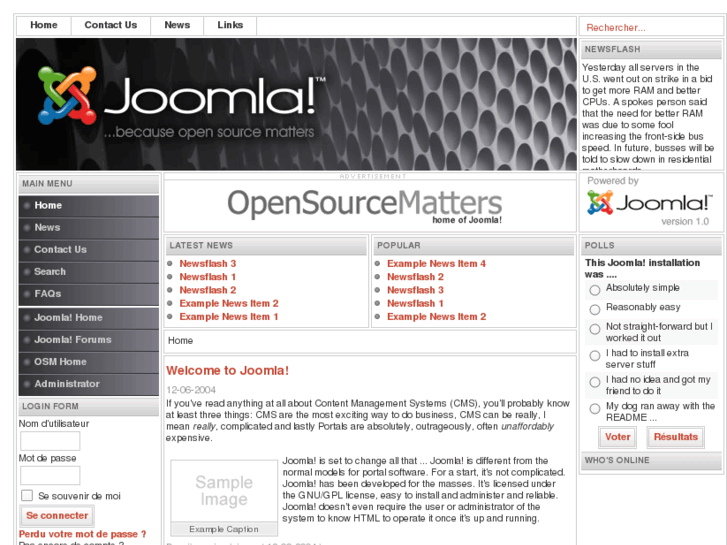Open News in the top navigation bar
The width and height of the screenshot is (727, 545).
tap(177, 26)
